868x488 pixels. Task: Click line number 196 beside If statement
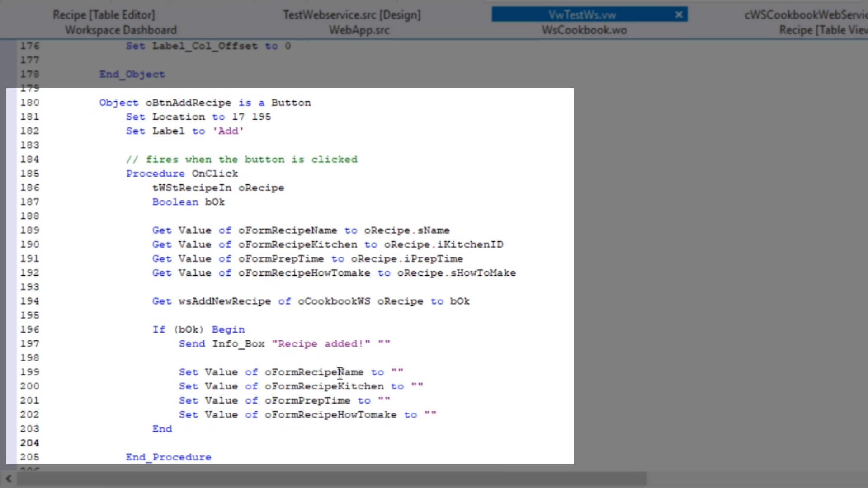click(29, 329)
